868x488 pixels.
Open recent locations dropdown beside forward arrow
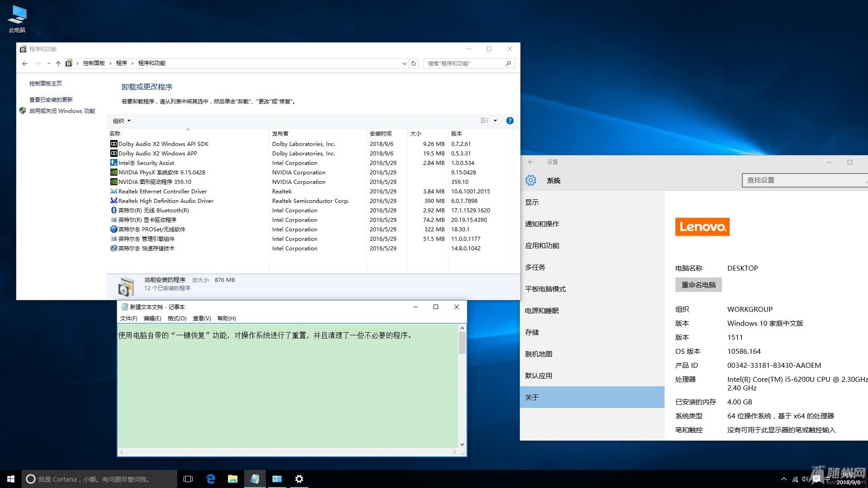tap(49, 63)
